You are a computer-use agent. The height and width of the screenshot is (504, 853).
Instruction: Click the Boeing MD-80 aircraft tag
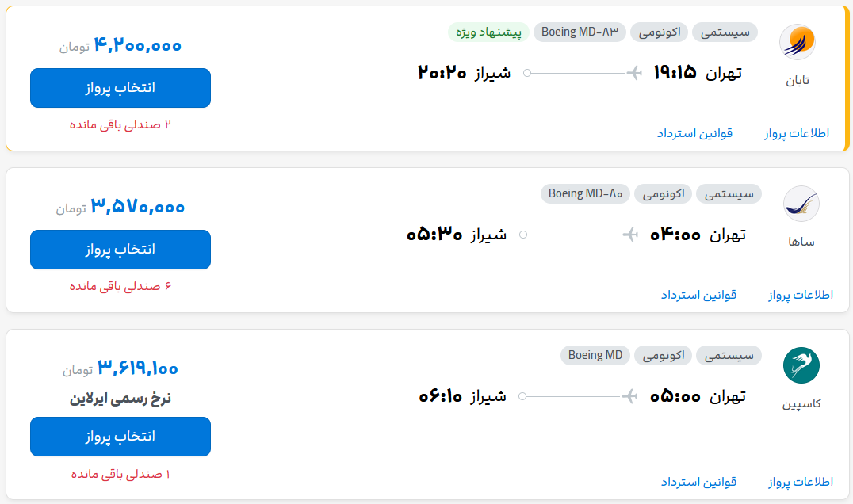[585, 193]
